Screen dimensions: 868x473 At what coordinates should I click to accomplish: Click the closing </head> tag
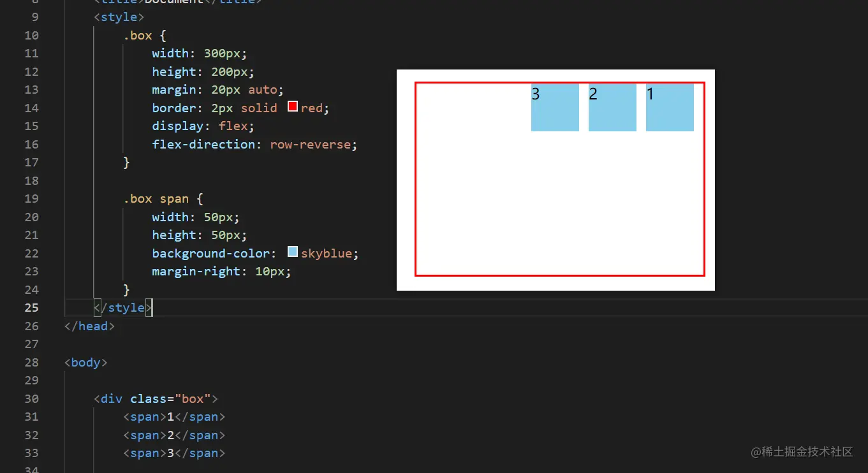[x=90, y=326]
